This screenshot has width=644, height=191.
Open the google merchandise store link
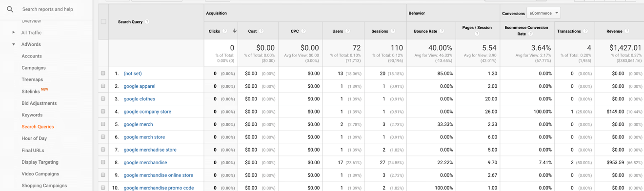150,150
